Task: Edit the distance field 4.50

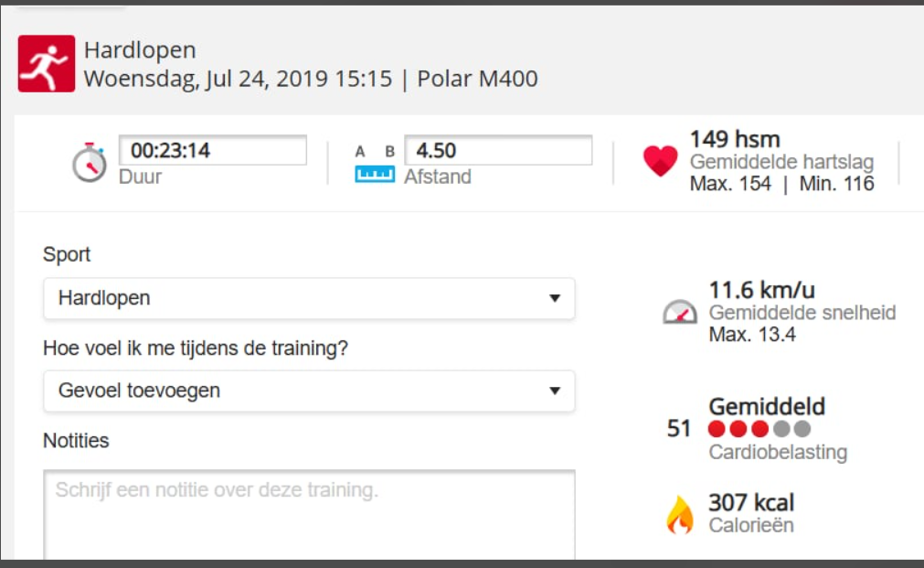Action: pyautogui.click(x=498, y=151)
